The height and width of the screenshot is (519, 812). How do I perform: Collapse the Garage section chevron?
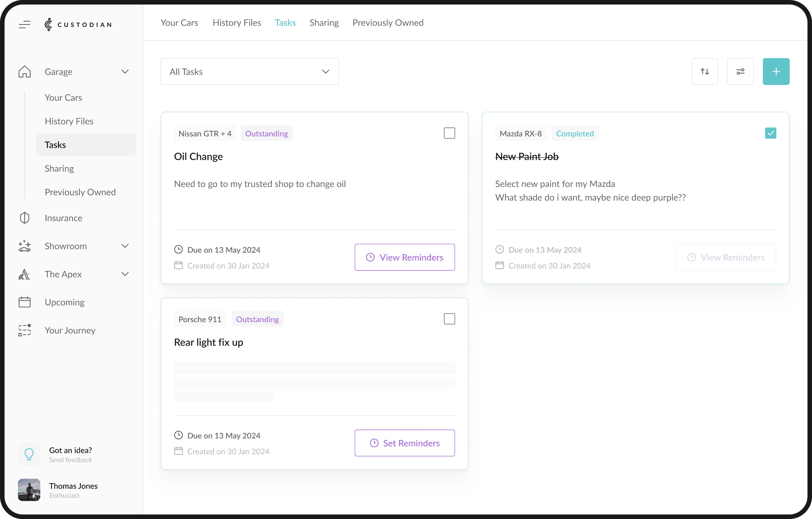(125, 72)
